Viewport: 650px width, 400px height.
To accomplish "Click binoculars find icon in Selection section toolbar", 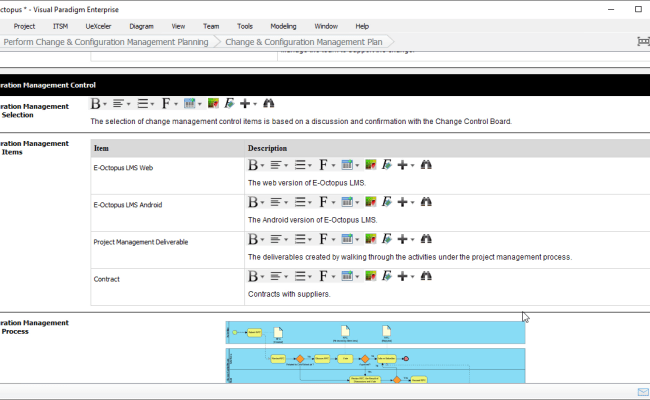I will pyautogui.click(x=269, y=104).
